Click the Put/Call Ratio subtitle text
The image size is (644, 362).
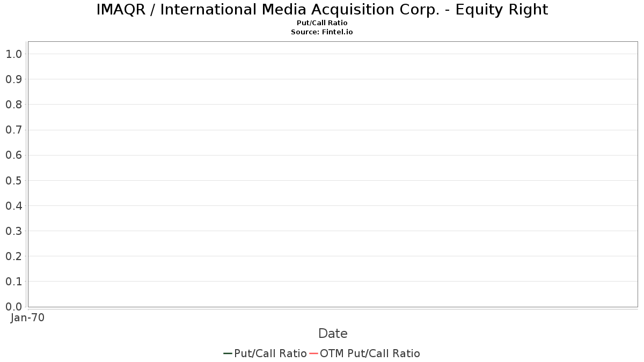click(x=322, y=23)
